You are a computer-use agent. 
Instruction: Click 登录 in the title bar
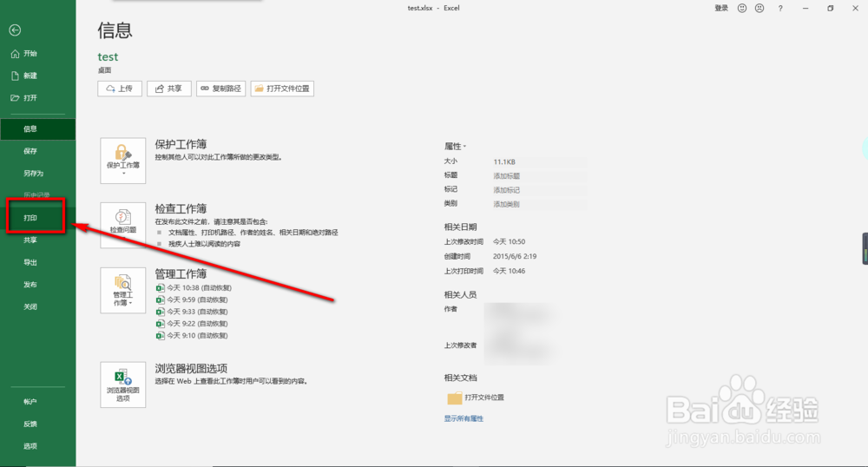(721, 9)
